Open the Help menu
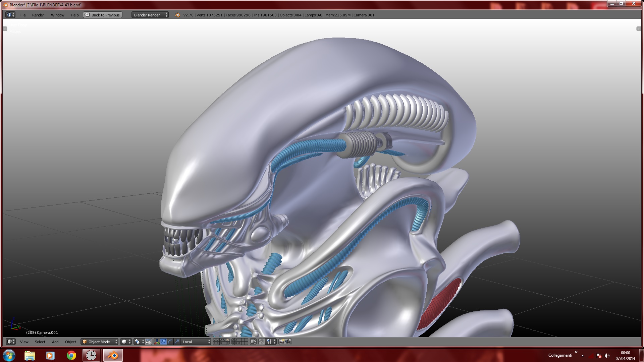This screenshot has width=644, height=362. pos(74,15)
